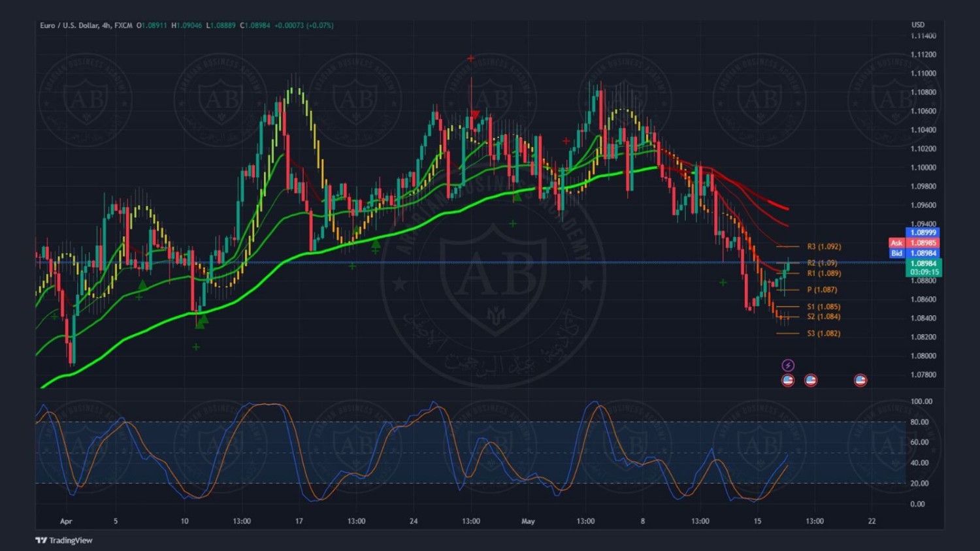Click the 0.00 oscillator scale label
This screenshot has height=551, width=980.
click(x=917, y=504)
